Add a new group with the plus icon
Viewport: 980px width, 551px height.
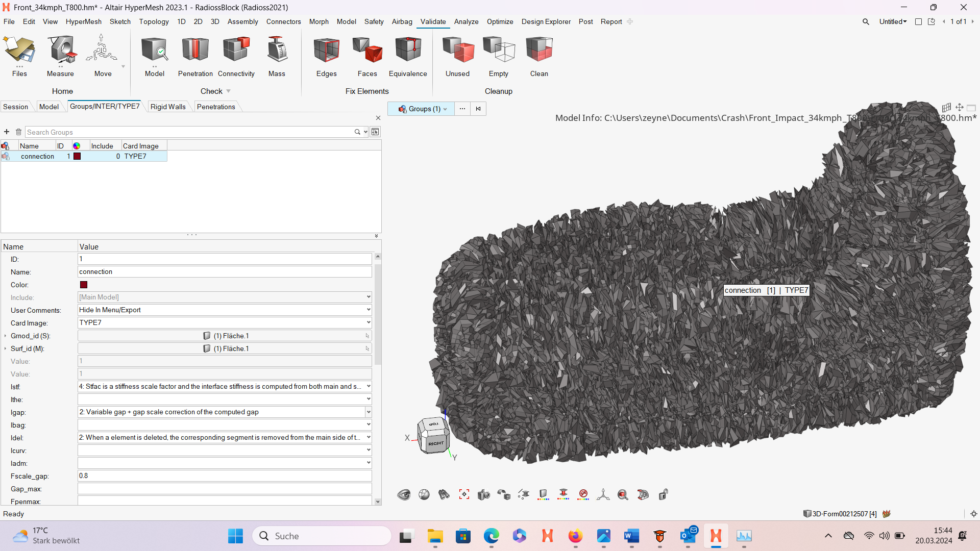[7, 132]
